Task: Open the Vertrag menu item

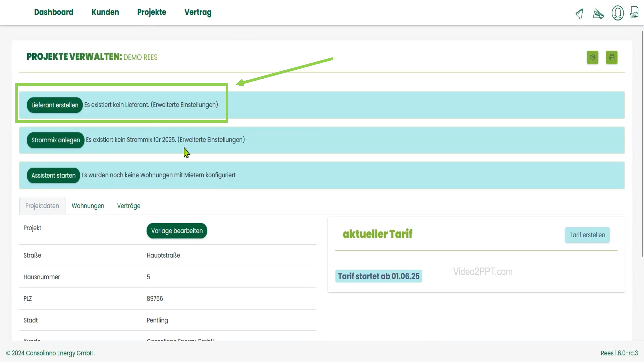Action: pyautogui.click(x=198, y=12)
